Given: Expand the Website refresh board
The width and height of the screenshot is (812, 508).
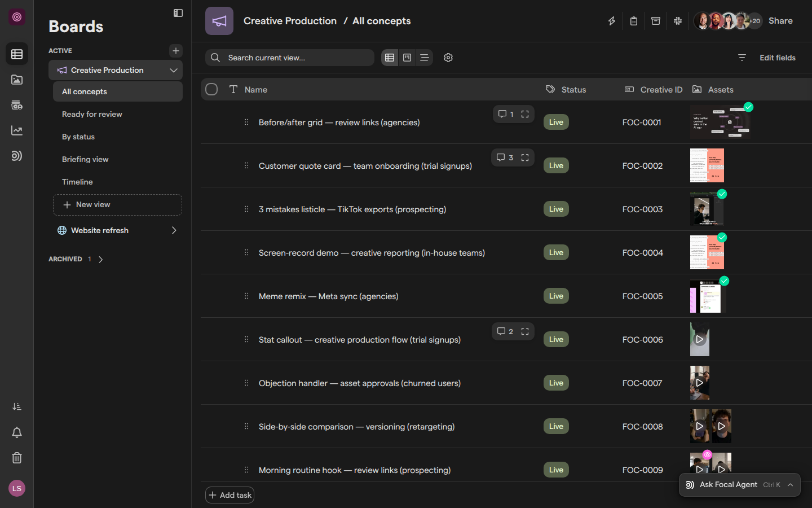Looking at the screenshot, I should coord(174,230).
